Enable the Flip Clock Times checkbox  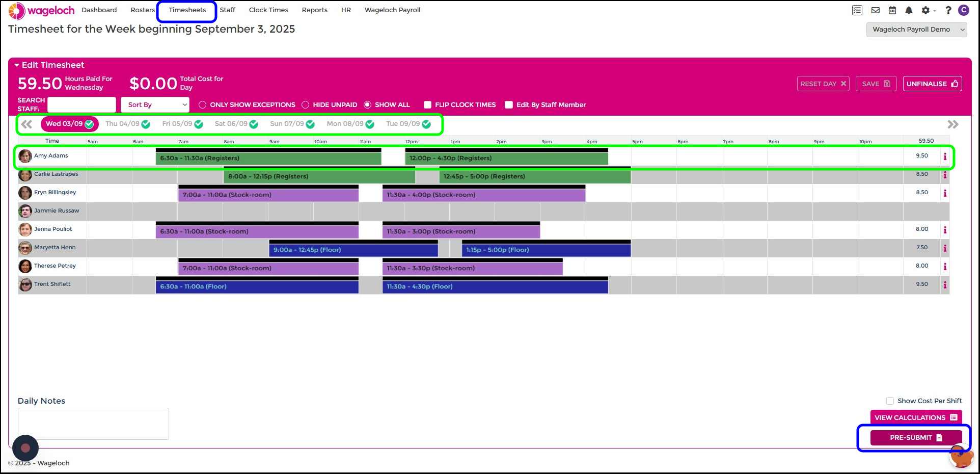[x=428, y=105]
